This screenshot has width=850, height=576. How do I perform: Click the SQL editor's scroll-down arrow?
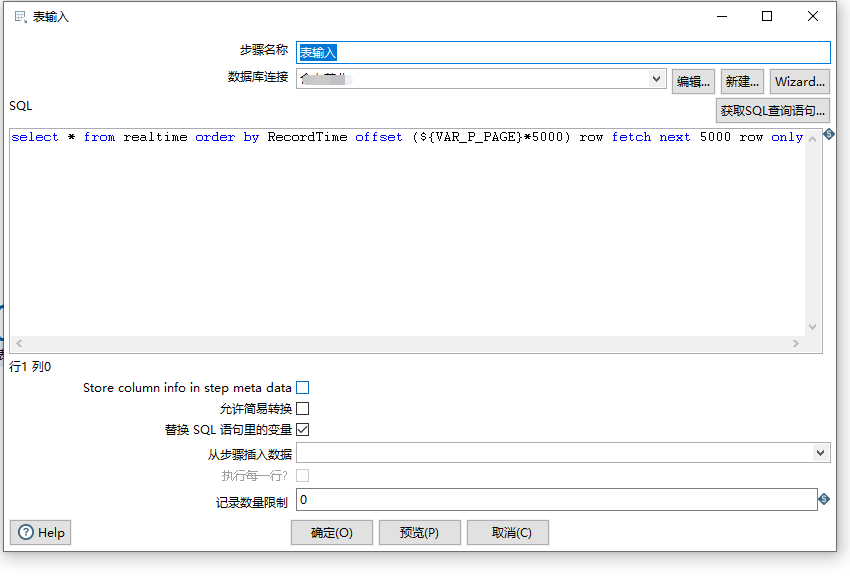(x=812, y=327)
